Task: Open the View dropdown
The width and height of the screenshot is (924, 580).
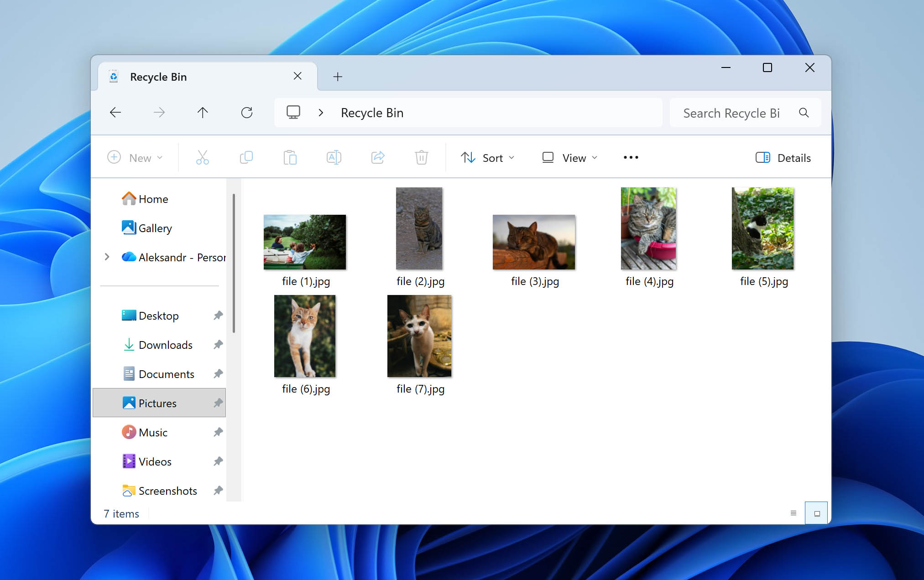Action: coord(569,157)
